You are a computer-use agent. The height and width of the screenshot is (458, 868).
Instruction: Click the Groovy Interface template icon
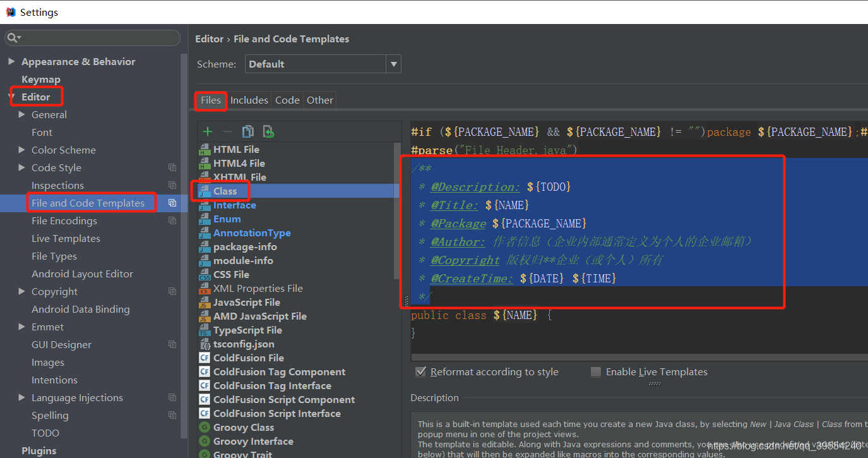point(205,442)
